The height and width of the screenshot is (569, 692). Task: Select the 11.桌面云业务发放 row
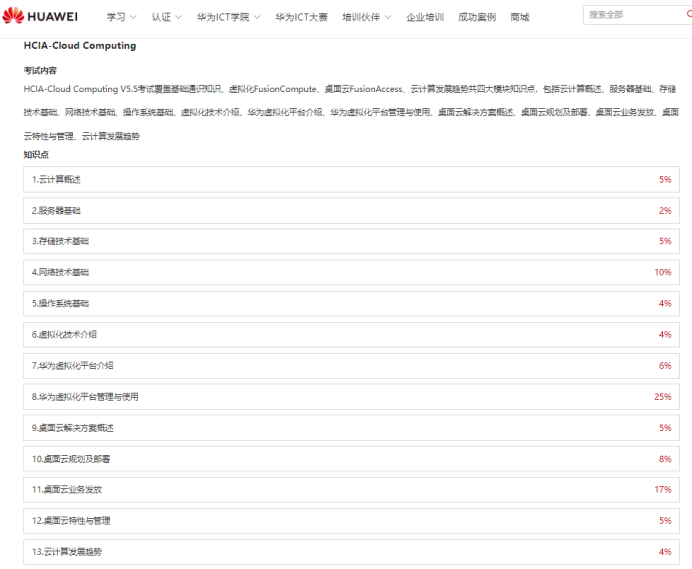(351, 490)
